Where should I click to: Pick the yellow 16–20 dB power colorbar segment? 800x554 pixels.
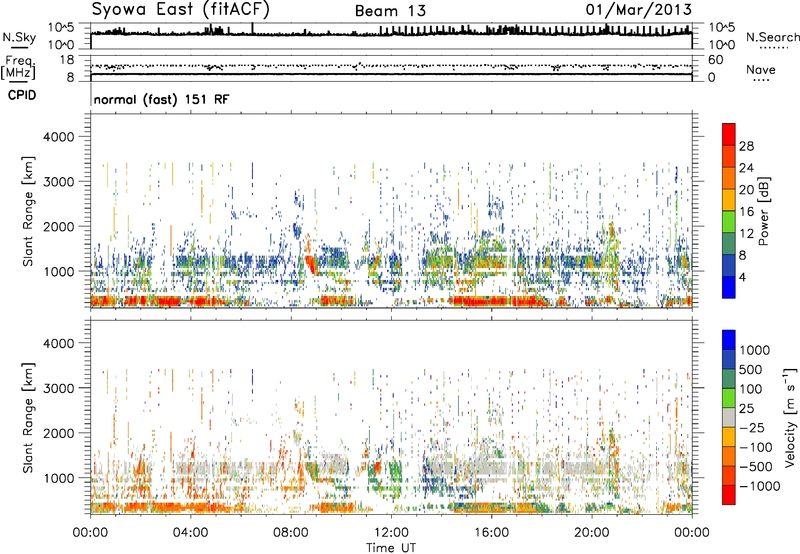tap(729, 199)
